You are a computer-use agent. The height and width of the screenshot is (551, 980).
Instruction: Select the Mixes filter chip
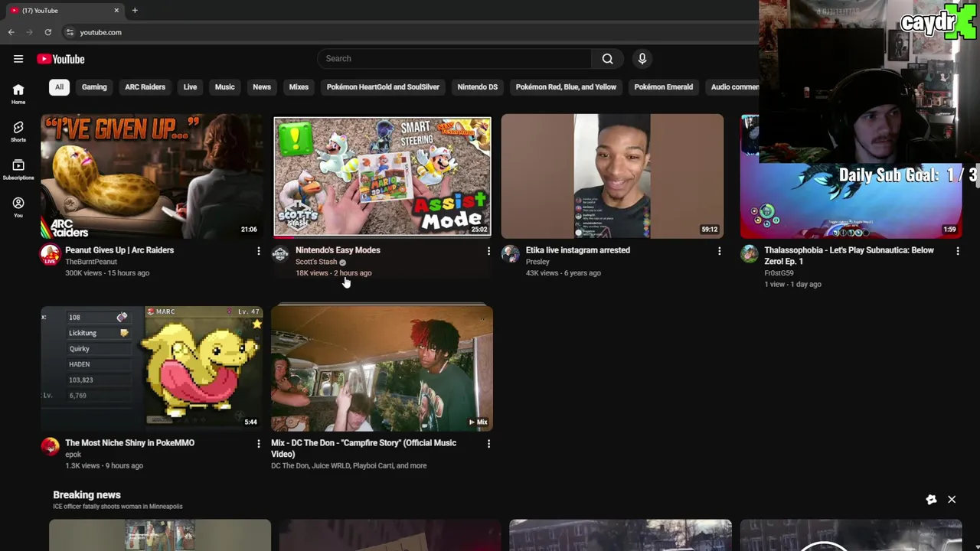point(299,87)
